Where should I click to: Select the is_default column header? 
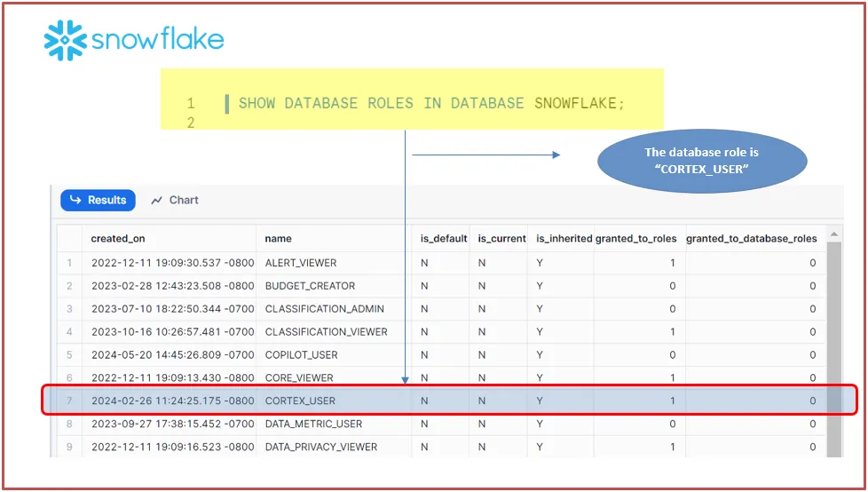click(443, 239)
